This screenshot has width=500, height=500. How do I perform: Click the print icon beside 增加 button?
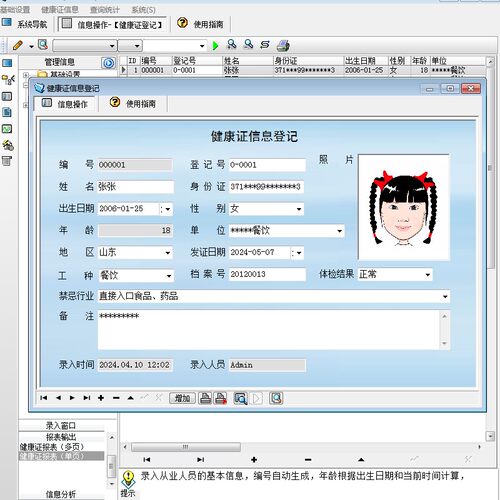pyautogui.click(x=205, y=398)
